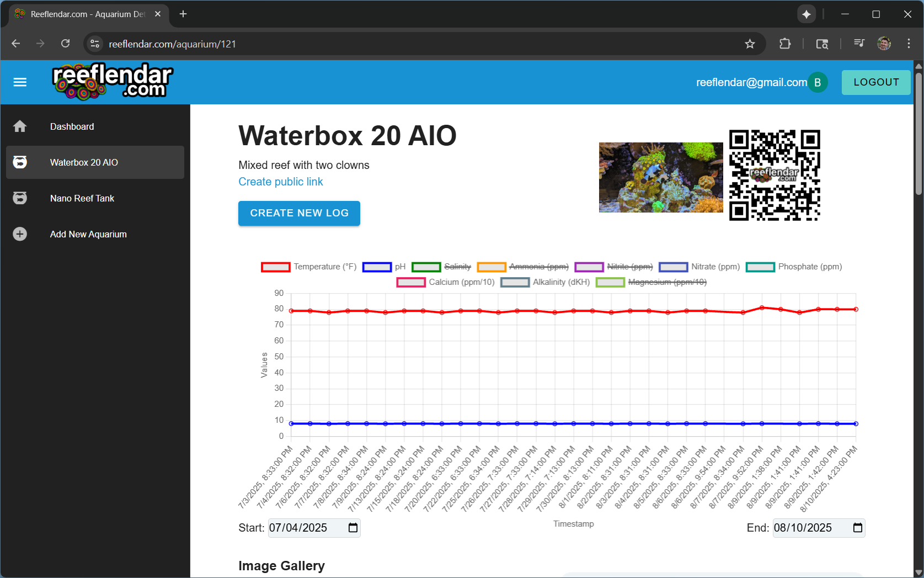Toggle pH series in chart legend
This screenshot has width=924, height=578.
point(384,267)
